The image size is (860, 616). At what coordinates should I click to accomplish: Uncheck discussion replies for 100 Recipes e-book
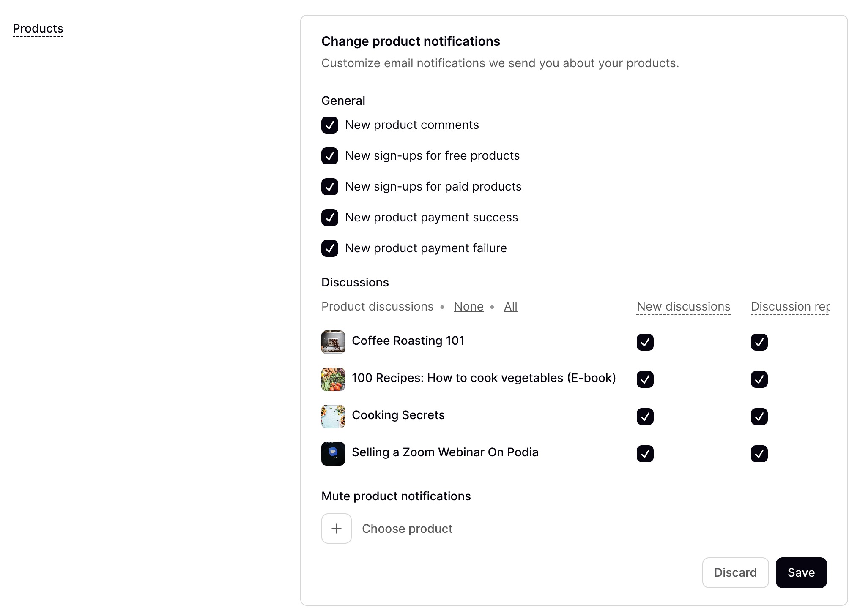759,379
